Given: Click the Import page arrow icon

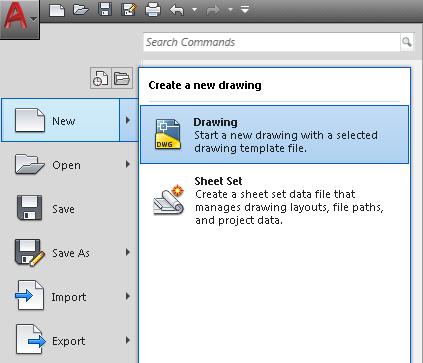Looking at the screenshot, I should [x=29, y=295].
